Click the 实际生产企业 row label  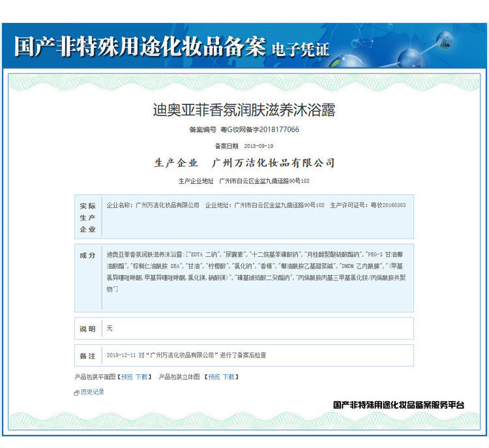pos(87,217)
